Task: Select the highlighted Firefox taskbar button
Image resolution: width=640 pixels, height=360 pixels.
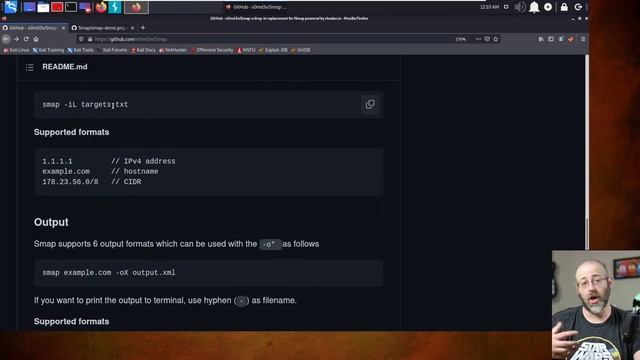Action: (136, 7)
